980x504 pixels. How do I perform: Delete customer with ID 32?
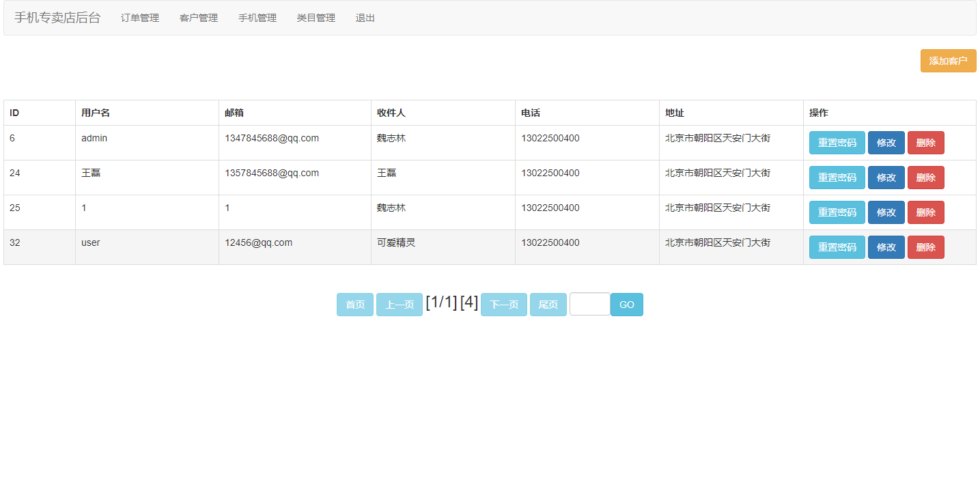(x=925, y=247)
